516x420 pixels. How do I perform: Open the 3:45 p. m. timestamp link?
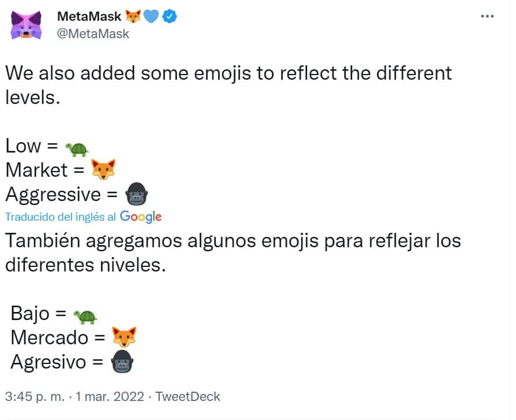(x=35, y=397)
